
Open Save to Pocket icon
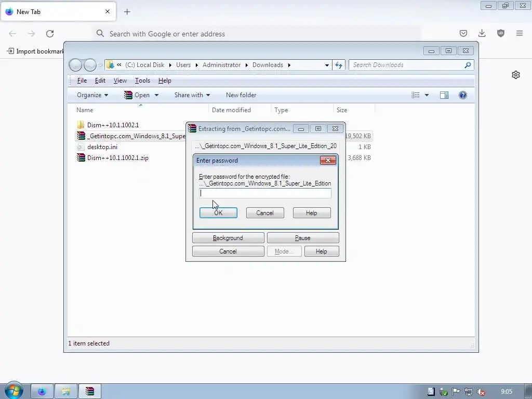pos(463,33)
